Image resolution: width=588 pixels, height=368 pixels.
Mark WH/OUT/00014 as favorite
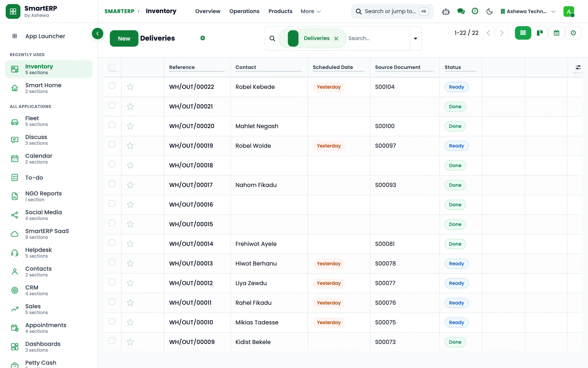tap(130, 244)
